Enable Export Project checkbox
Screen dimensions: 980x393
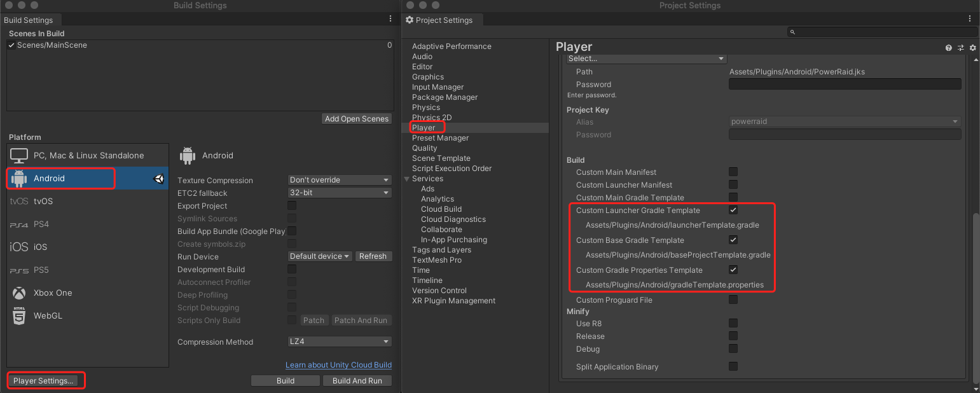(292, 205)
